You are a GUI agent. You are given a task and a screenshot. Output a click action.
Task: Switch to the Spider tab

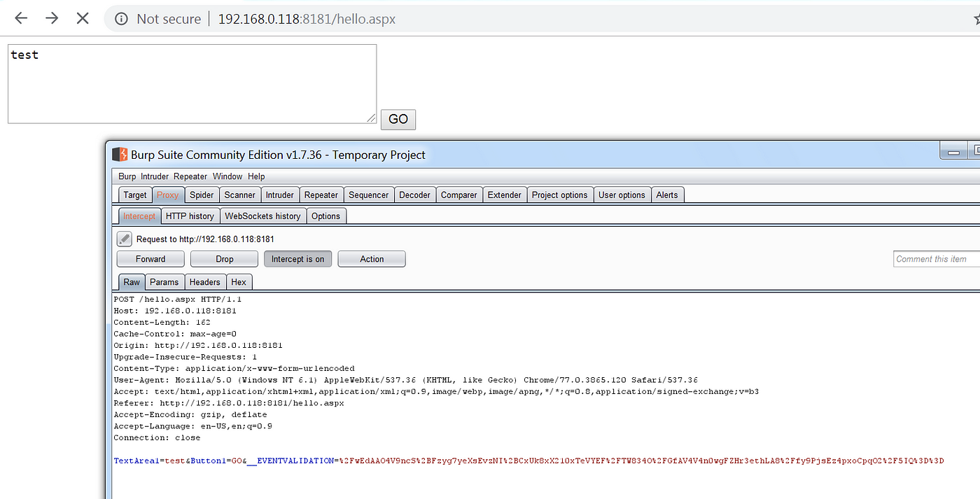click(x=202, y=195)
